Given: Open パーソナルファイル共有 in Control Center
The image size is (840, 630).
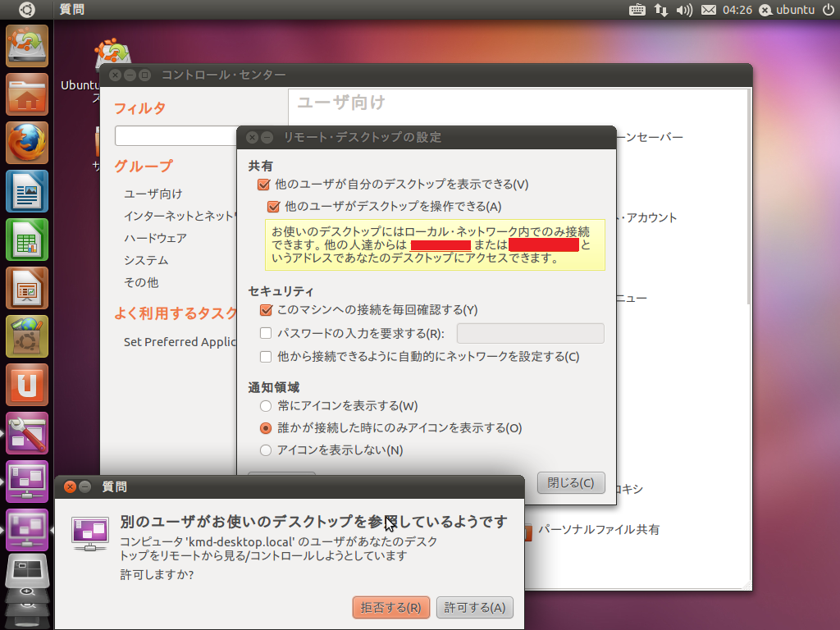Looking at the screenshot, I should 598,530.
